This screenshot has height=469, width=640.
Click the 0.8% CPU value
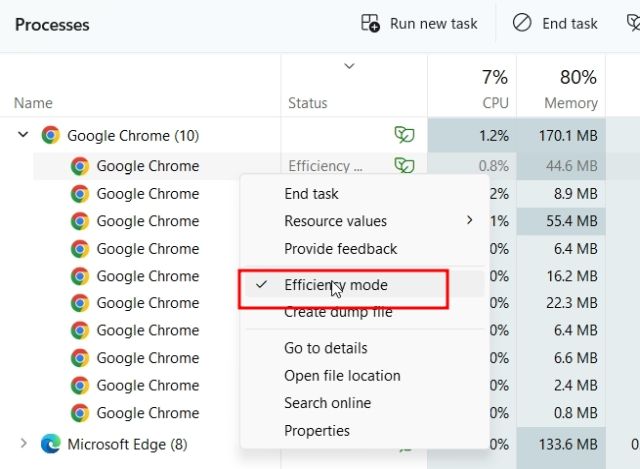click(493, 166)
